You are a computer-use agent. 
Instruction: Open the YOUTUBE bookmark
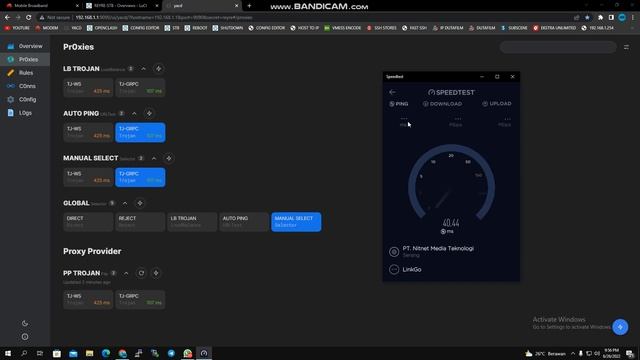17,28
